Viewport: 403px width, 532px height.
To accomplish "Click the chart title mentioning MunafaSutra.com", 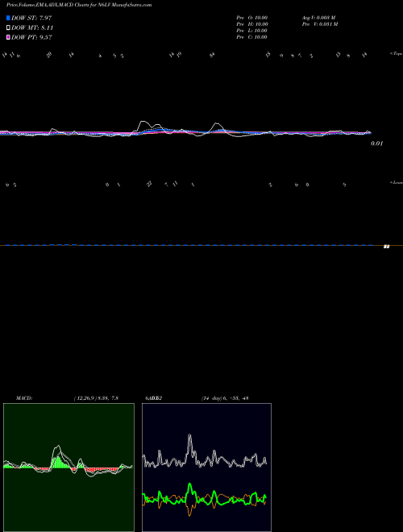I will (x=79, y=5).
